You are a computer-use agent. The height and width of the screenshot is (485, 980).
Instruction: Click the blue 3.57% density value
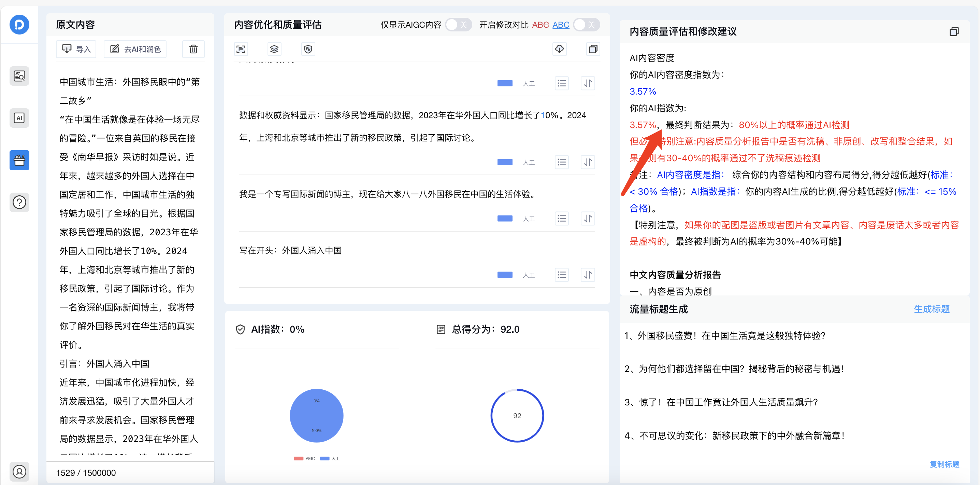click(643, 92)
